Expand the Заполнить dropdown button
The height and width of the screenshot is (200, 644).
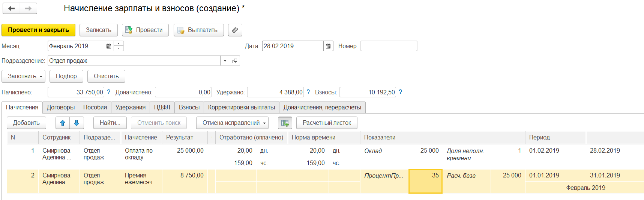[x=23, y=76]
